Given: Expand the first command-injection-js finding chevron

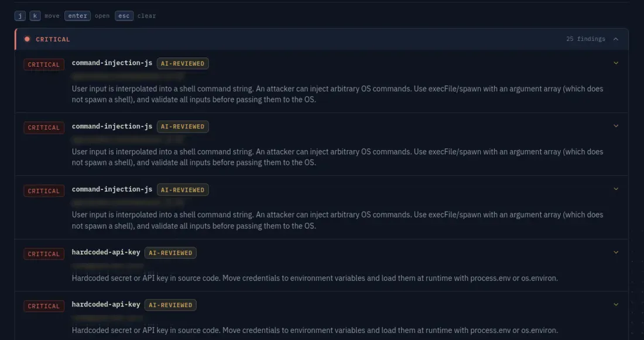Looking at the screenshot, I should pos(616,63).
